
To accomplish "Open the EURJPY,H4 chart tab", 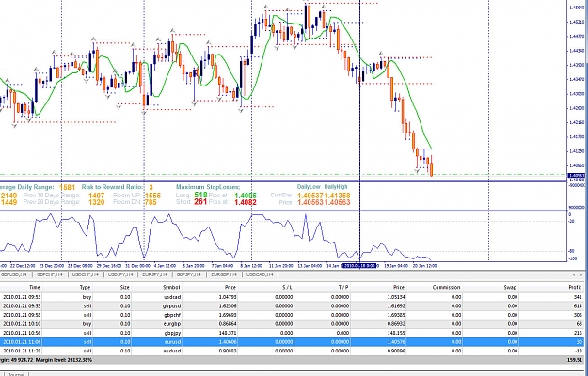I will coord(154,274).
